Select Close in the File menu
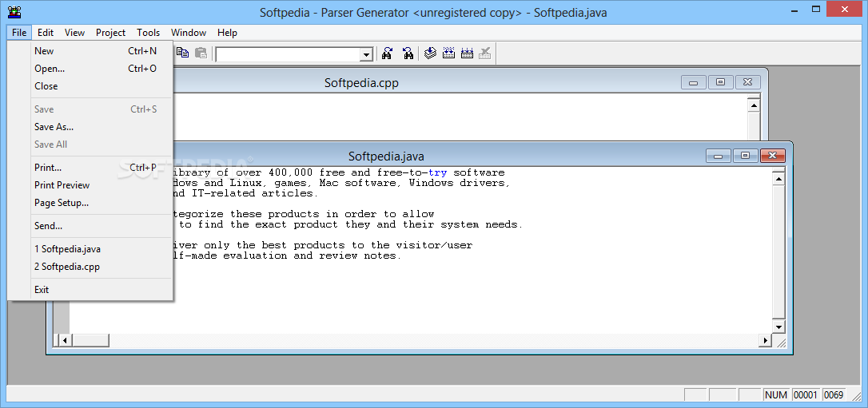Viewport: 868px width, 408px height. 90,86
